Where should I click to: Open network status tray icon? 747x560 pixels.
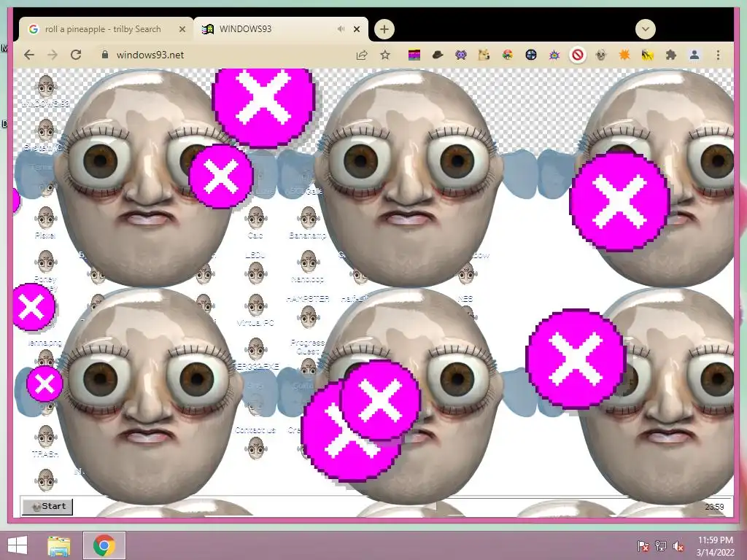[661, 545]
